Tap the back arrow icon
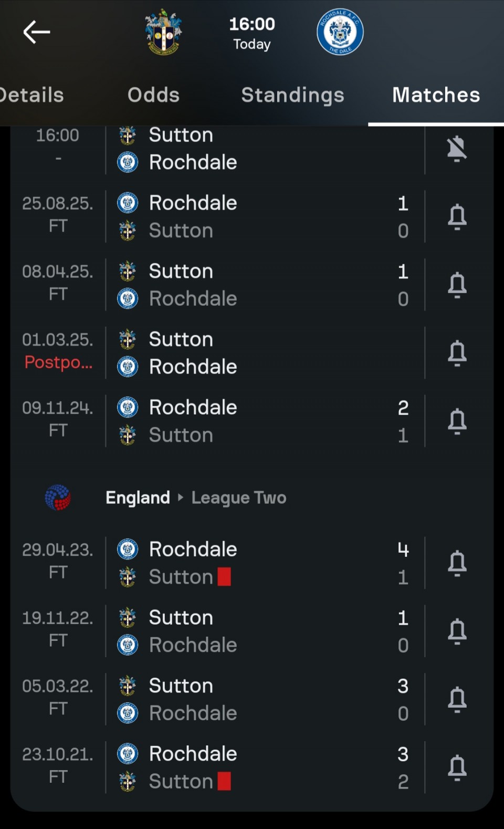Screen dimensions: 504x829 pyautogui.click(x=36, y=33)
